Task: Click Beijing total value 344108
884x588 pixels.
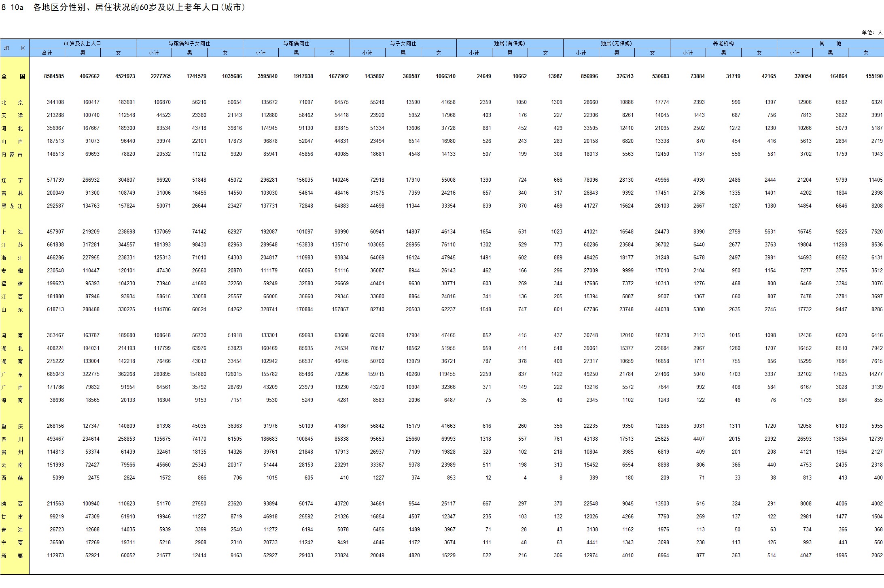Action: pyautogui.click(x=55, y=102)
